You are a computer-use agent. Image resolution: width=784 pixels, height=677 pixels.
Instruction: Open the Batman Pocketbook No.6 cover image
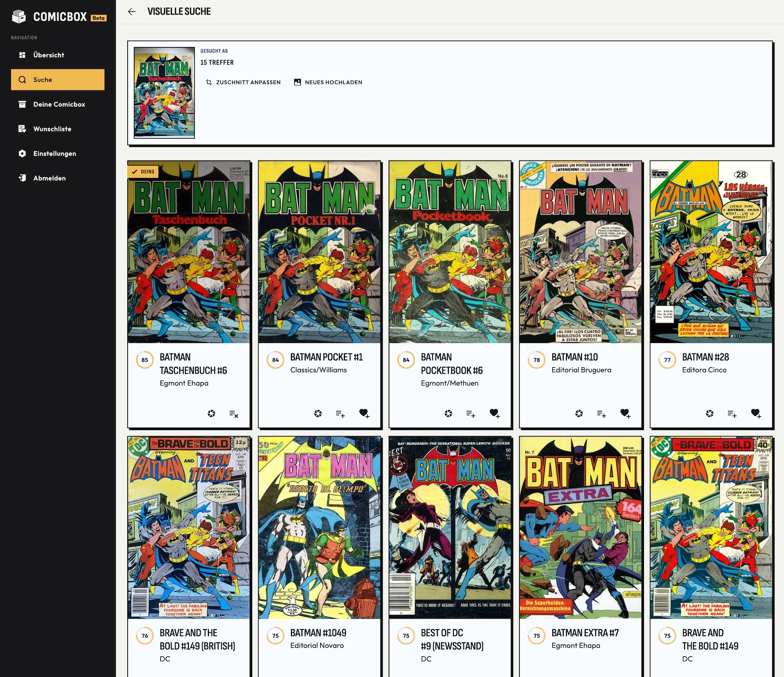[450, 252]
